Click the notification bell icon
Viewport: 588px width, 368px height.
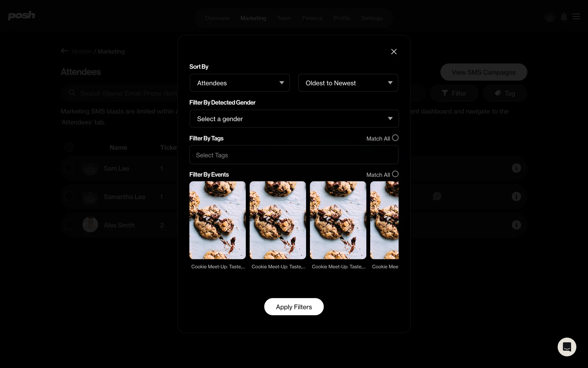pyautogui.click(x=563, y=17)
